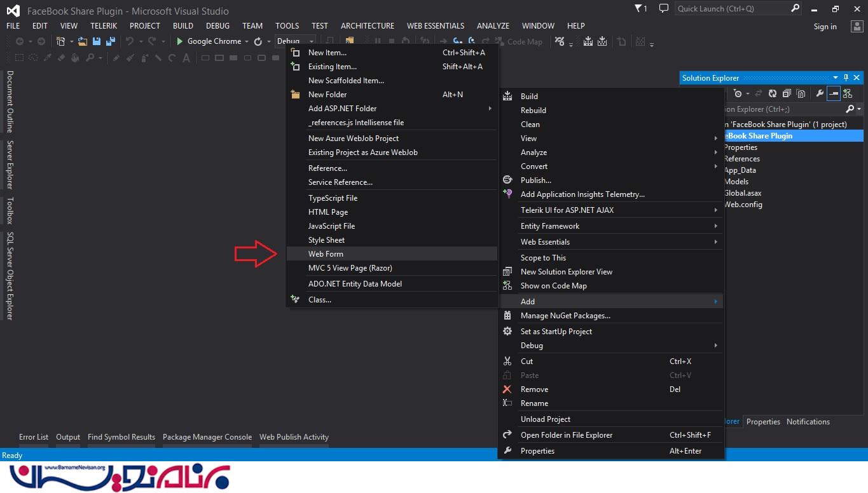
Task: Switch to the Package Manager Console tab
Action: (207, 437)
